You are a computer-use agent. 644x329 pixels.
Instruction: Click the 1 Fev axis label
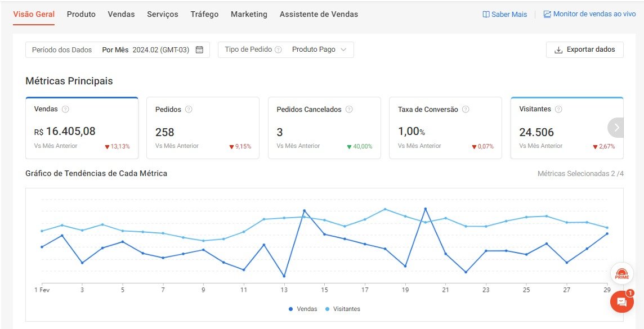tap(42, 290)
